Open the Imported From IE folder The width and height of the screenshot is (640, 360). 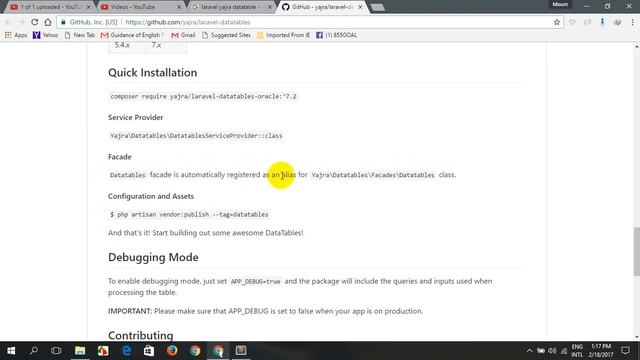click(283, 35)
